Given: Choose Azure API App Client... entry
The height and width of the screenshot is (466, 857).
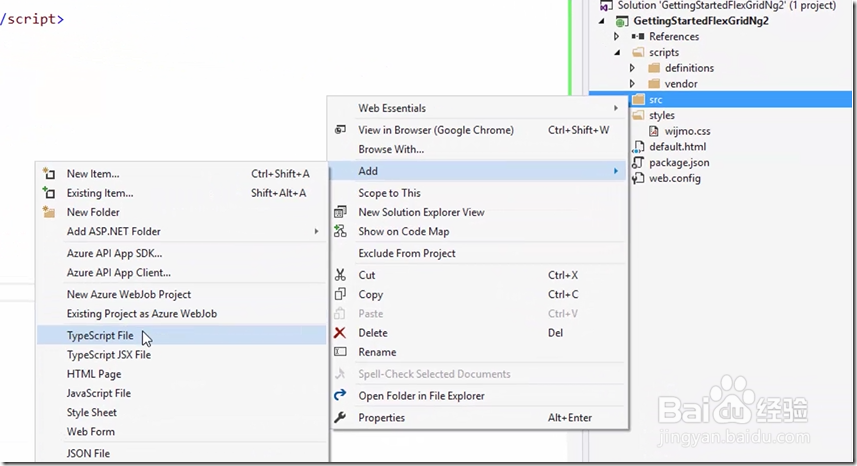Looking at the screenshot, I should (x=181, y=273).
